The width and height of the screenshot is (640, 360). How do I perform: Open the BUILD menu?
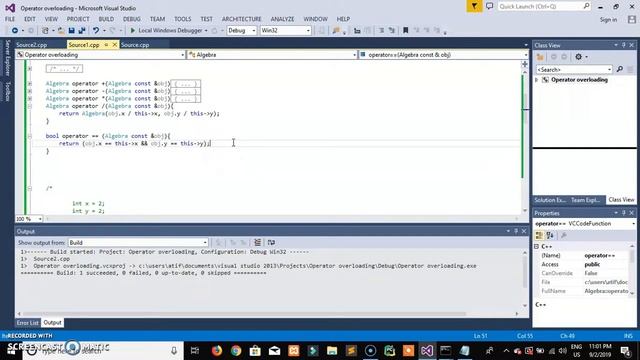[106, 19]
